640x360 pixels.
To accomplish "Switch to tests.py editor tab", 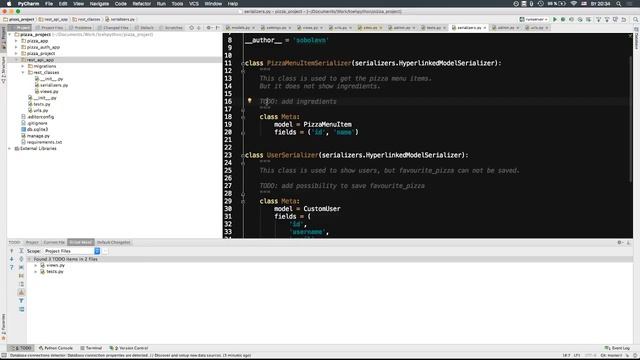I will coord(433,28).
